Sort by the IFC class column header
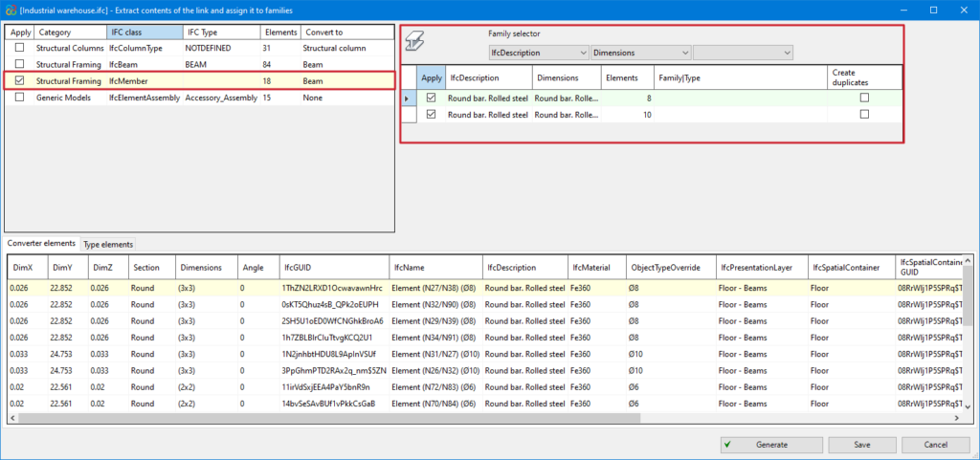This screenshot has width=980, height=460. (145, 33)
